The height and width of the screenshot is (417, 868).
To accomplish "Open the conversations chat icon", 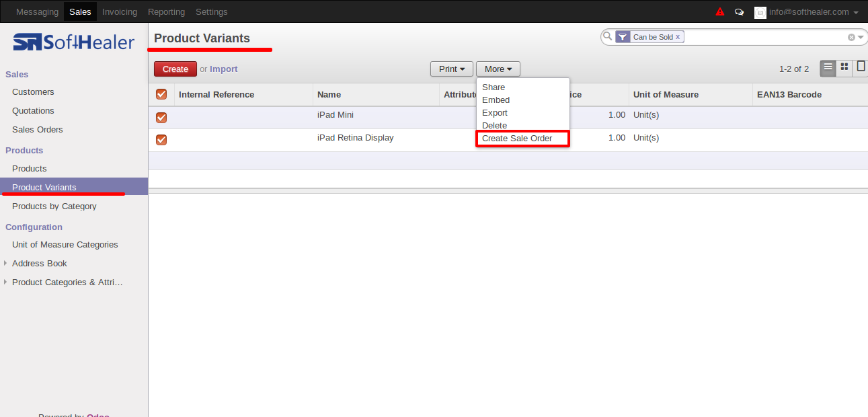I will [740, 12].
